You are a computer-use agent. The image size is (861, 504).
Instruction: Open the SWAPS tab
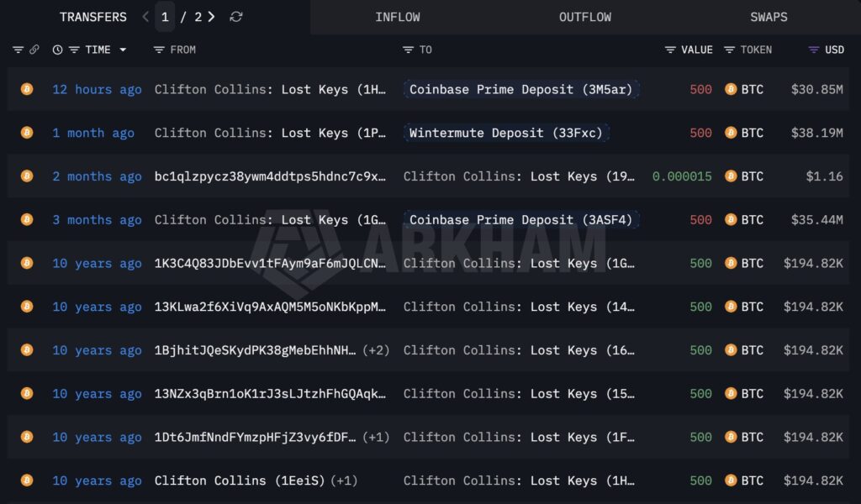[x=769, y=17]
